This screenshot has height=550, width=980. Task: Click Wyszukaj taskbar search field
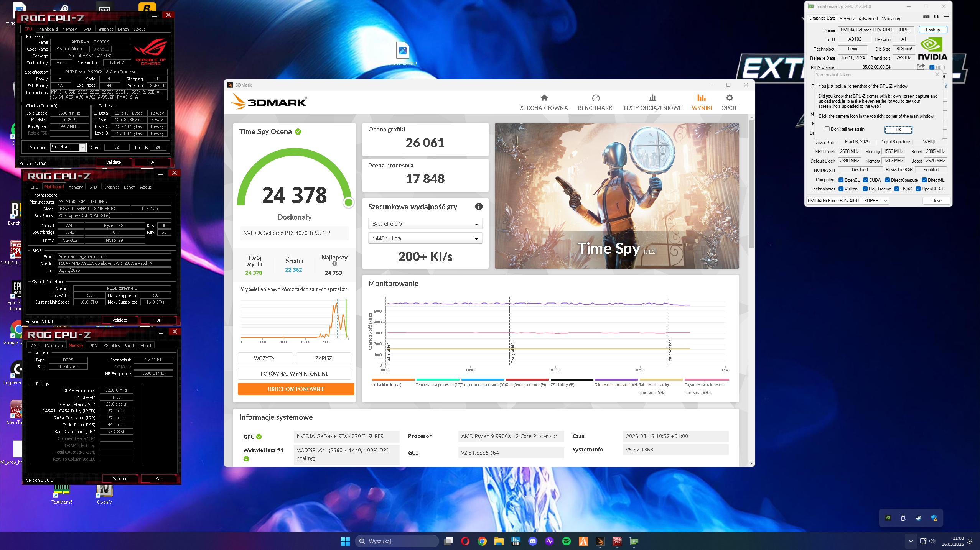(x=397, y=541)
